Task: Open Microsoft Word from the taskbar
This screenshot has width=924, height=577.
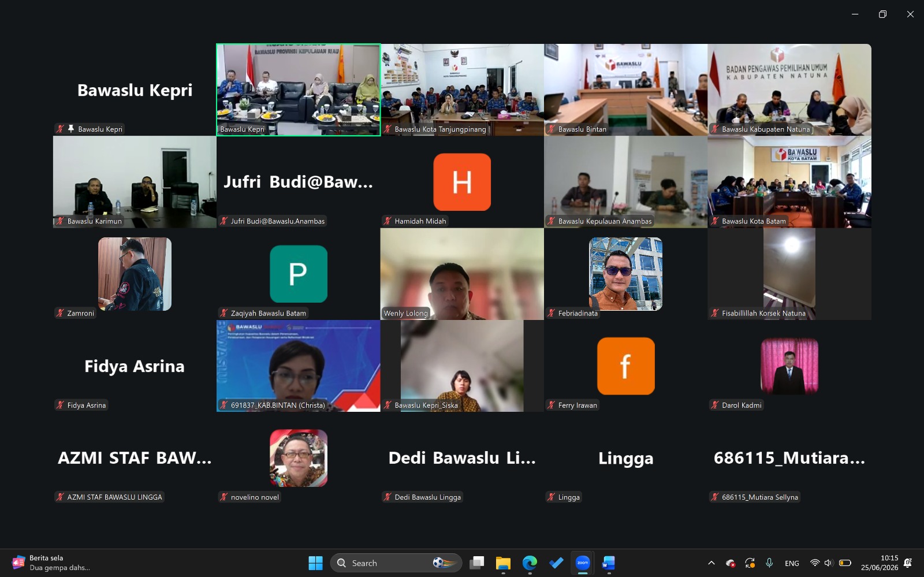Action: [609, 563]
